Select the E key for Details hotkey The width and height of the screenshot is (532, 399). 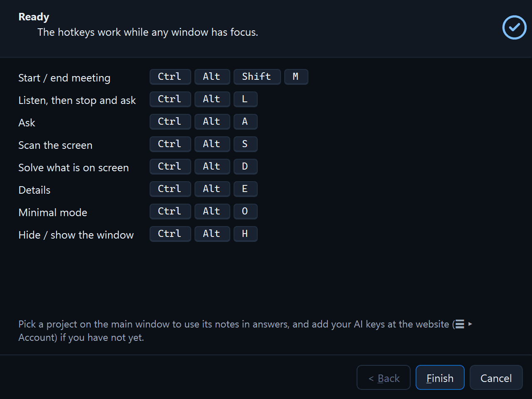coord(245,189)
